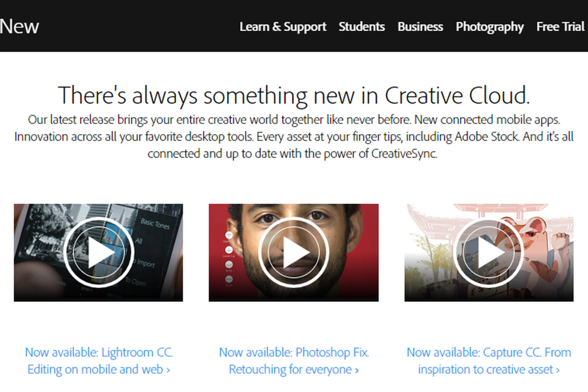Open the Capture CC creative asset link
The height and width of the screenshot is (392, 588).
coord(488,361)
